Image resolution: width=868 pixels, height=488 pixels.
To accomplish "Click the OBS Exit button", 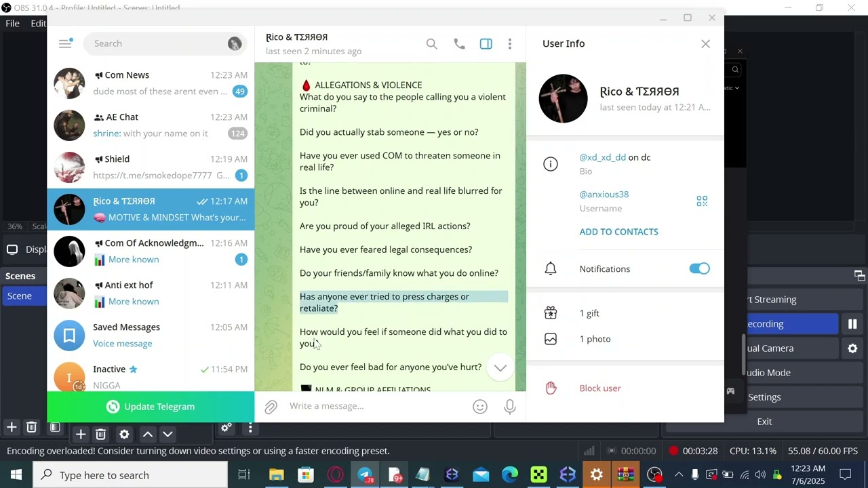I will click(x=764, y=422).
